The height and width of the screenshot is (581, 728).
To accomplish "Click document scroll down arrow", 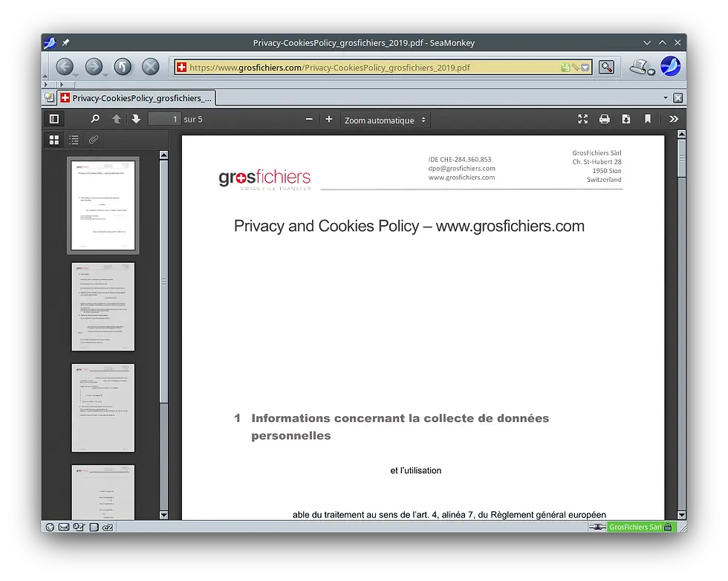I will [x=682, y=515].
